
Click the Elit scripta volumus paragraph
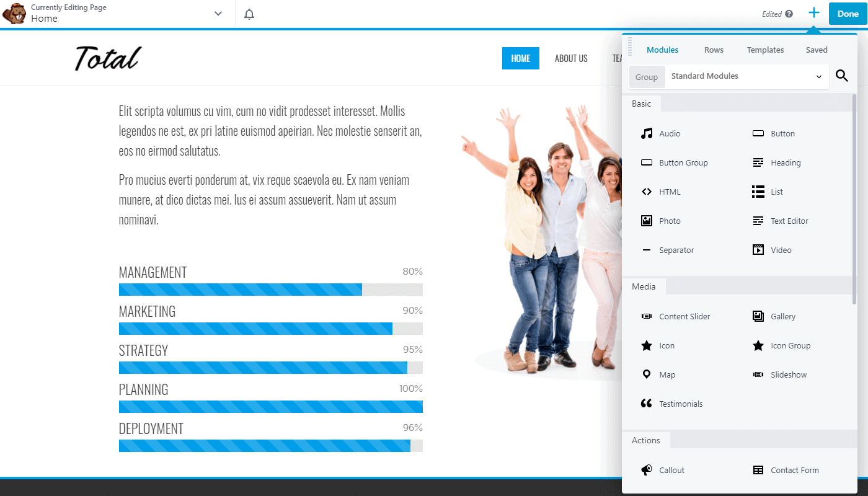(271, 131)
